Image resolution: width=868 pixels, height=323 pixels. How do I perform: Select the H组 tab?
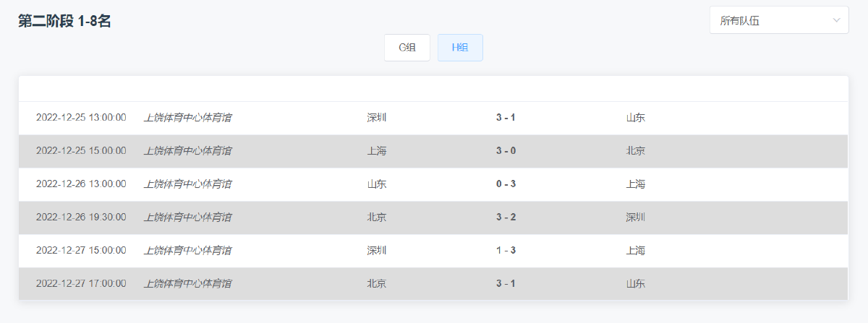click(460, 48)
